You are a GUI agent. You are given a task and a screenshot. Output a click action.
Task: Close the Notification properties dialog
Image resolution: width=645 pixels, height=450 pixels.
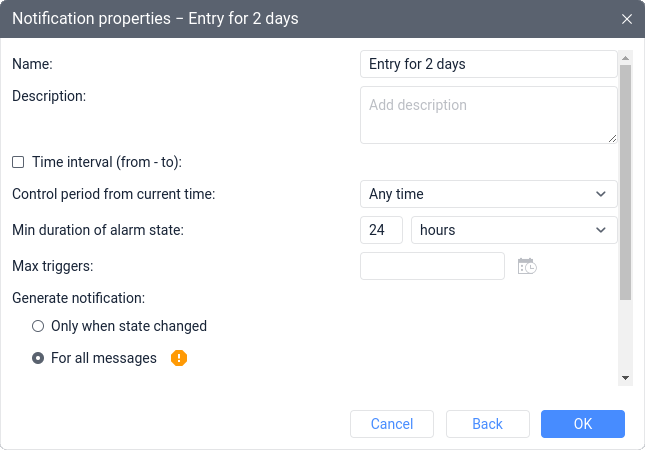coord(627,19)
